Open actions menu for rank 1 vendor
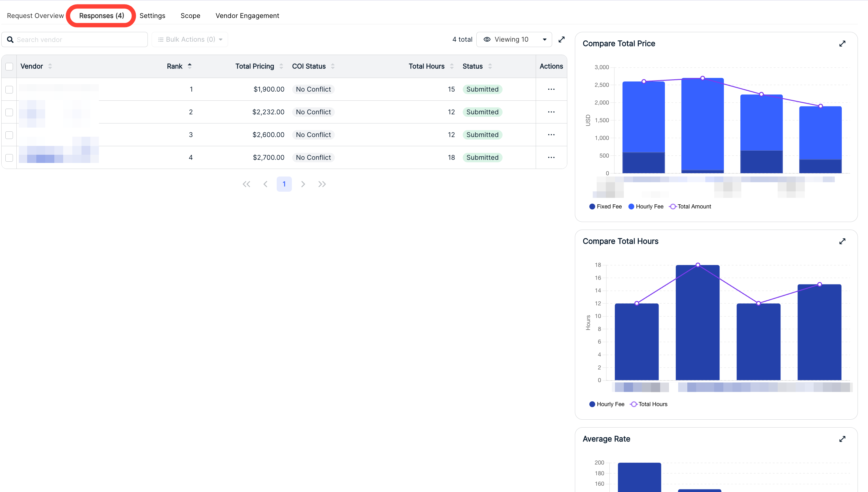Viewport: 868px width, 492px height. tap(551, 89)
